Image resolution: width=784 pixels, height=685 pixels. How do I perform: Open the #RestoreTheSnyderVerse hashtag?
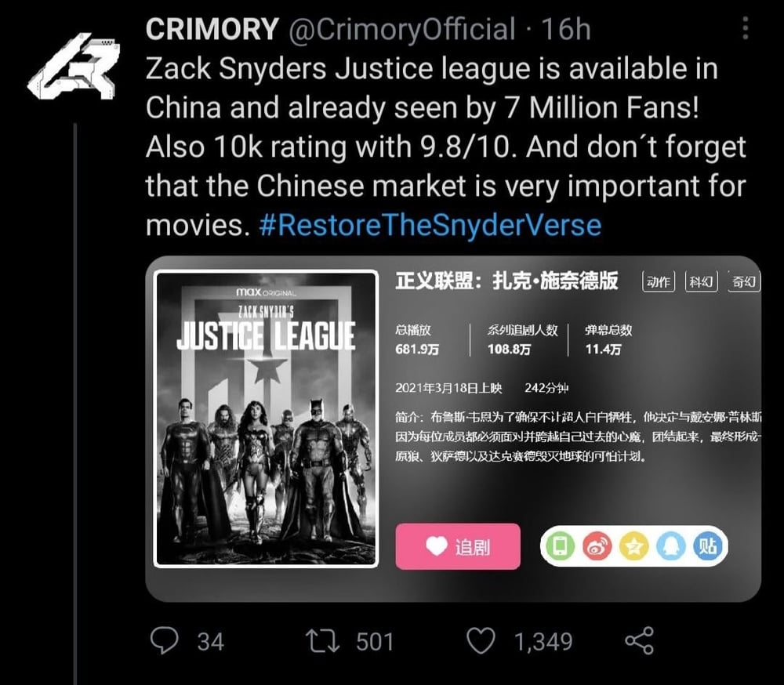pos(430,225)
